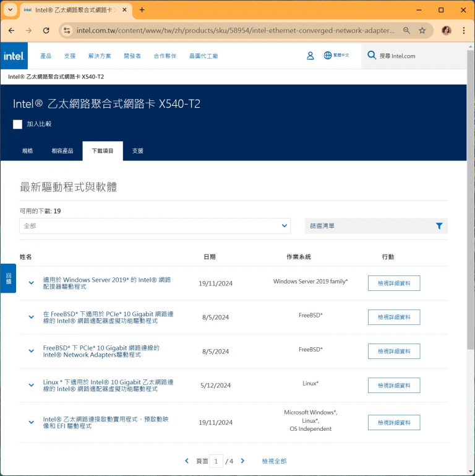The width and height of the screenshot is (475, 476).
Task: Open a new browser tab
Action: pos(142,10)
